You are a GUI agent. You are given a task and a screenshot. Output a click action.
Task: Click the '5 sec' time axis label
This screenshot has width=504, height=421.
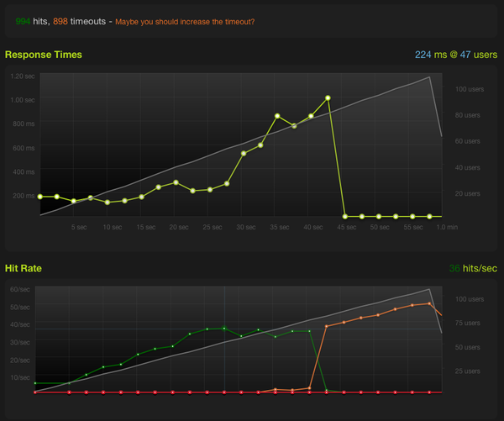click(x=79, y=227)
